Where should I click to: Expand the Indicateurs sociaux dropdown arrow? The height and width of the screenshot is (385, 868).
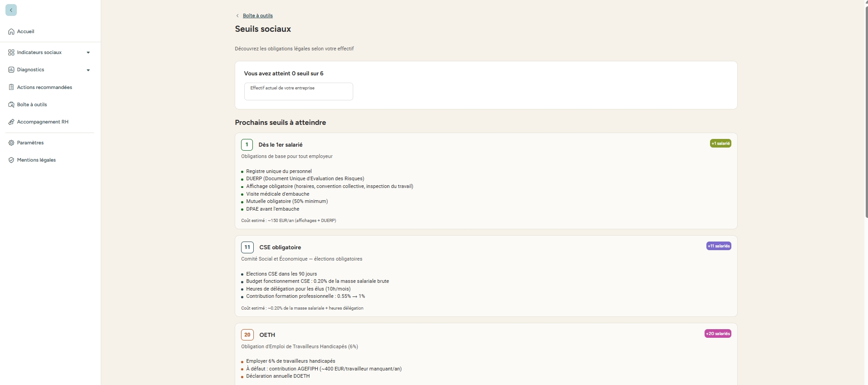[x=88, y=53]
